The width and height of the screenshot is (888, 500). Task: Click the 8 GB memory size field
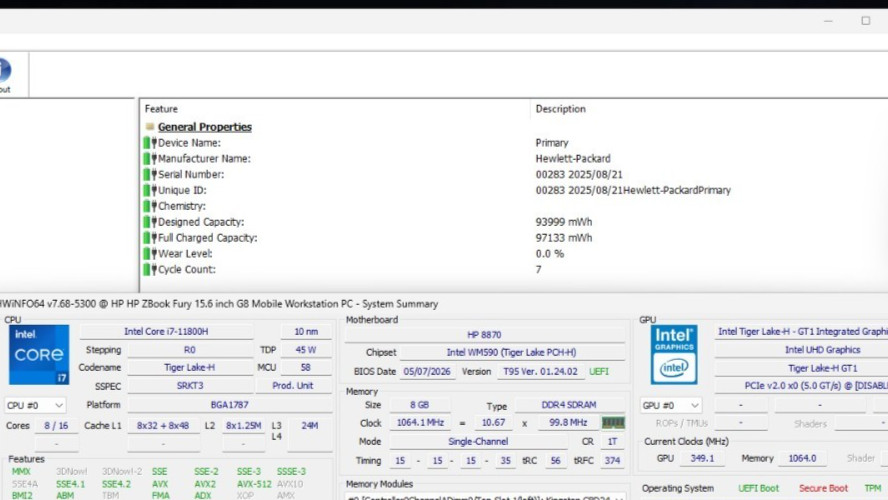(x=420, y=405)
